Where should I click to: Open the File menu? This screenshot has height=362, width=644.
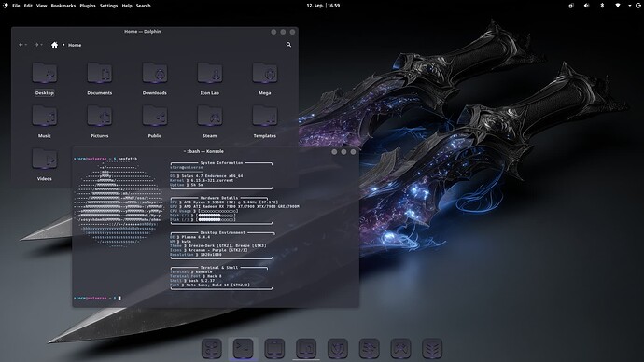pos(16,6)
